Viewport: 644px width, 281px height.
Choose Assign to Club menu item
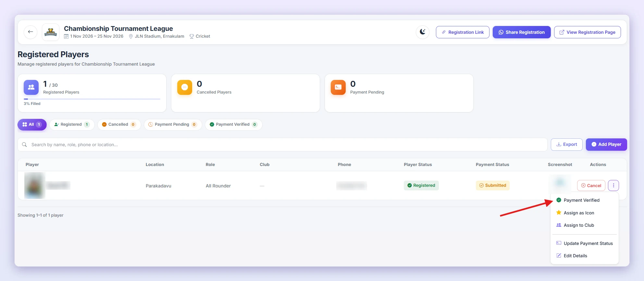pos(584,225)
